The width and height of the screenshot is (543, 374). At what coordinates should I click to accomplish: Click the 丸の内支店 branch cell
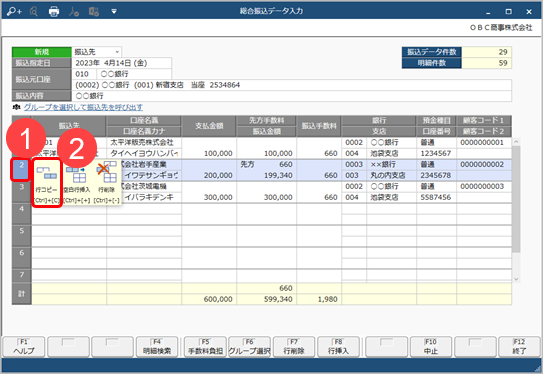click(x=391, y=175)
